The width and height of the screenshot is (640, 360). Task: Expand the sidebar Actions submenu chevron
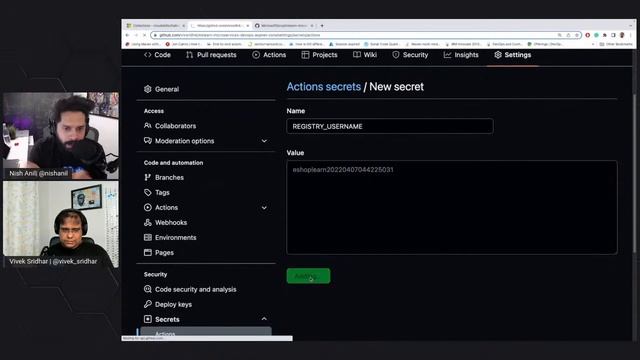pyautogui.click(x=264, y=208)
